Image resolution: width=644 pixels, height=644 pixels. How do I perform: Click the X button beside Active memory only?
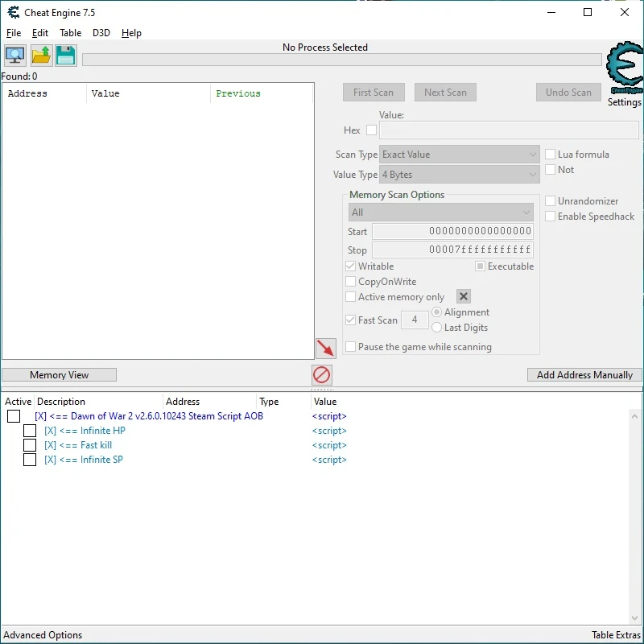(464, 297)
